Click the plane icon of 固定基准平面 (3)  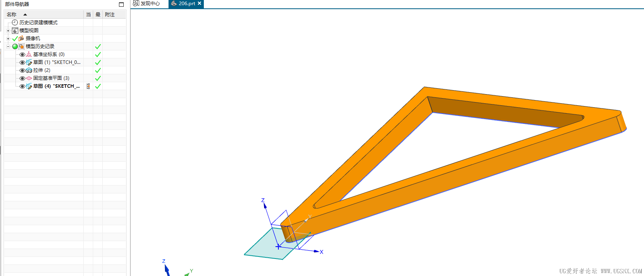click(x=29, y=78)
